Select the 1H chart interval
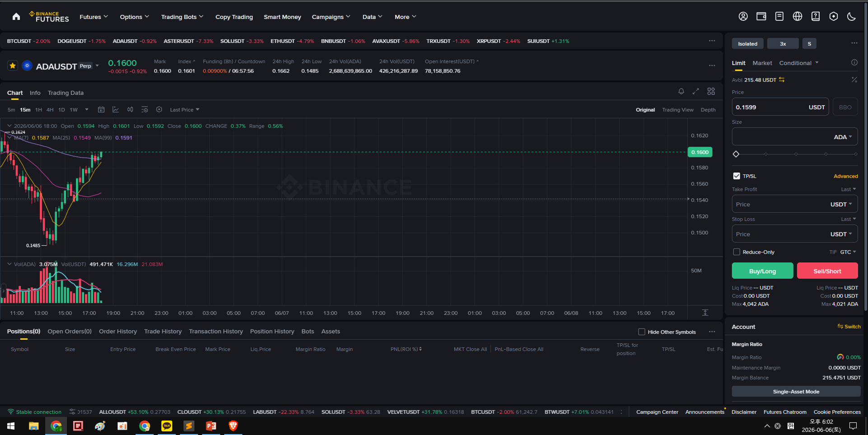Screen dimensions: 868x435 coord(38,110)
